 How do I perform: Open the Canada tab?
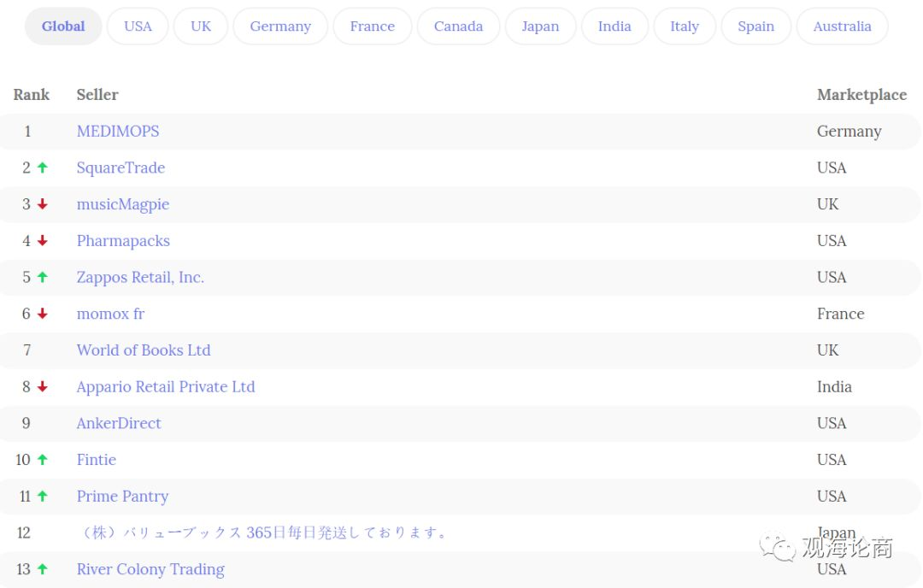458,26
